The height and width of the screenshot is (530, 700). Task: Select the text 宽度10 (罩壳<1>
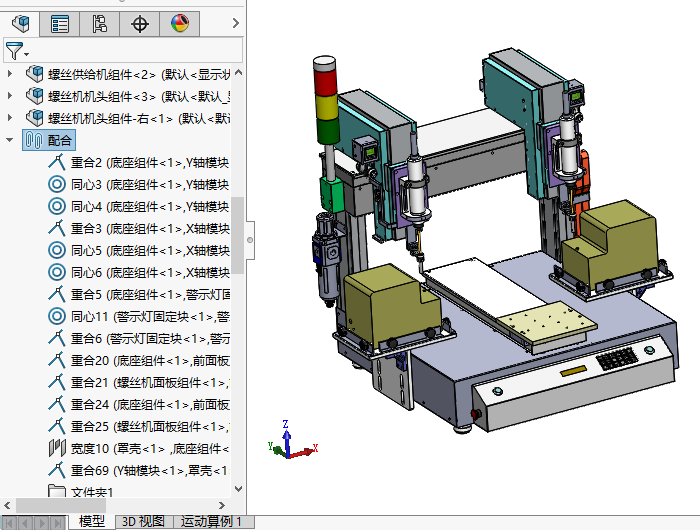click(118, 448)
